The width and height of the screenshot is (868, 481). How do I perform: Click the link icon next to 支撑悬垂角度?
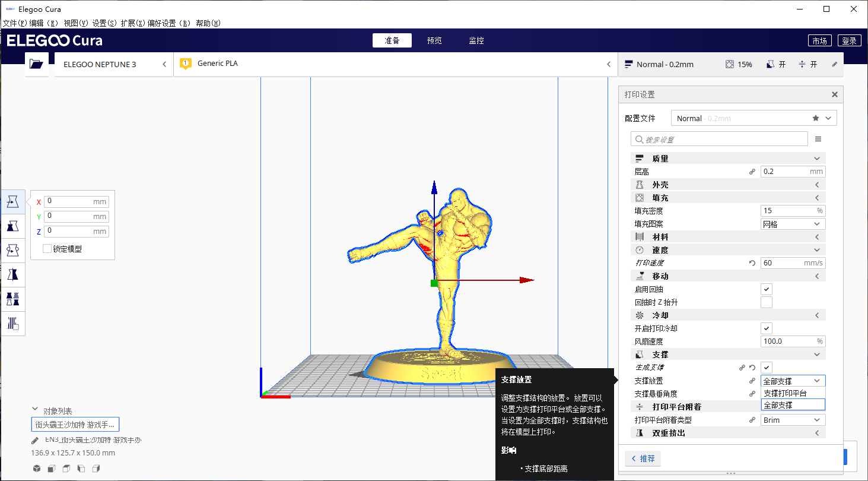[752, 394]
